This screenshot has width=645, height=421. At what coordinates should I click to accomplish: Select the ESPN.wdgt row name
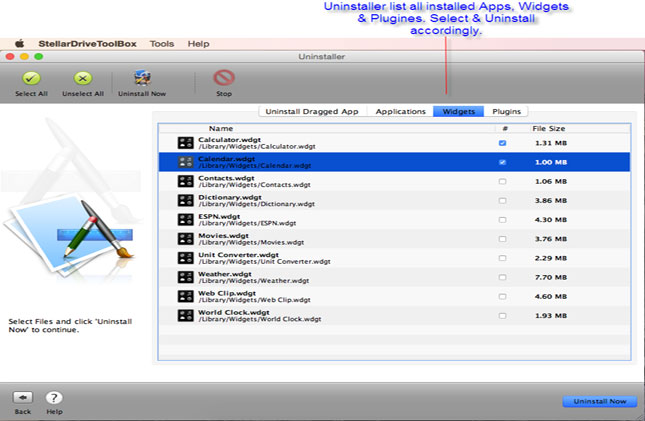click(x=219, y=216)
